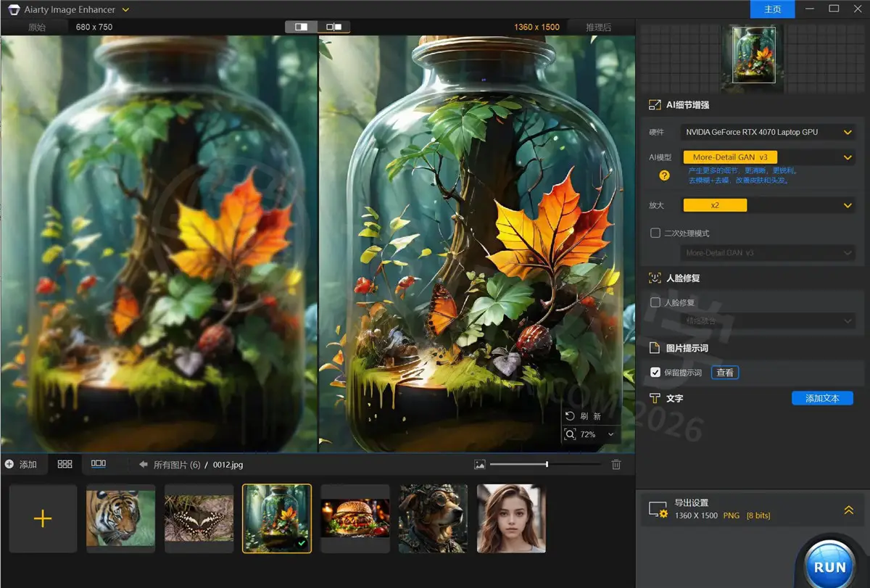Adjust the thumbnail size slider
Image resolution: width=870 pixels, height=588 pixels.
(545, 464)
